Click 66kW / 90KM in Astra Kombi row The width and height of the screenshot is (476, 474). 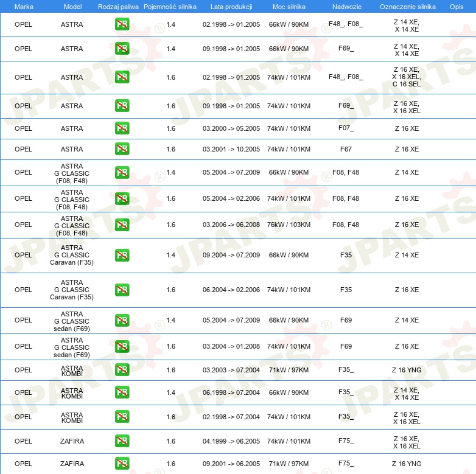tap(289, 392)
